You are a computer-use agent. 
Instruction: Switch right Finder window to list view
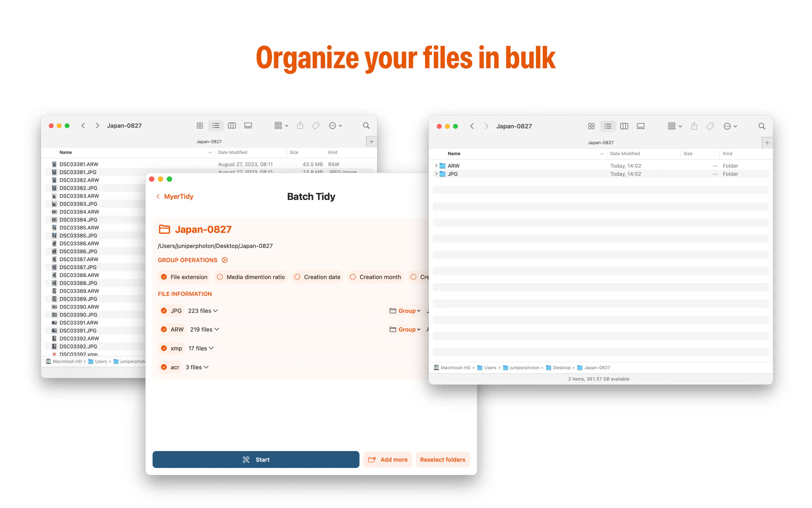[608, 126]
